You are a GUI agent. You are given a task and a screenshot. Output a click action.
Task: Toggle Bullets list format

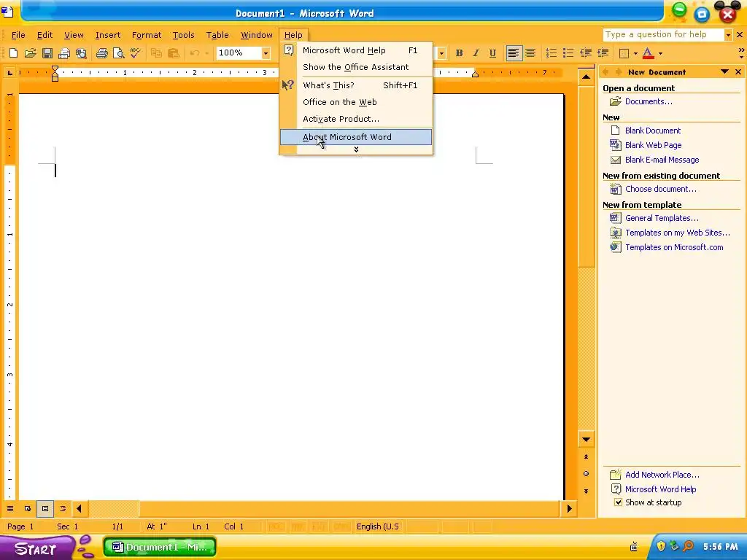point(568,53)
